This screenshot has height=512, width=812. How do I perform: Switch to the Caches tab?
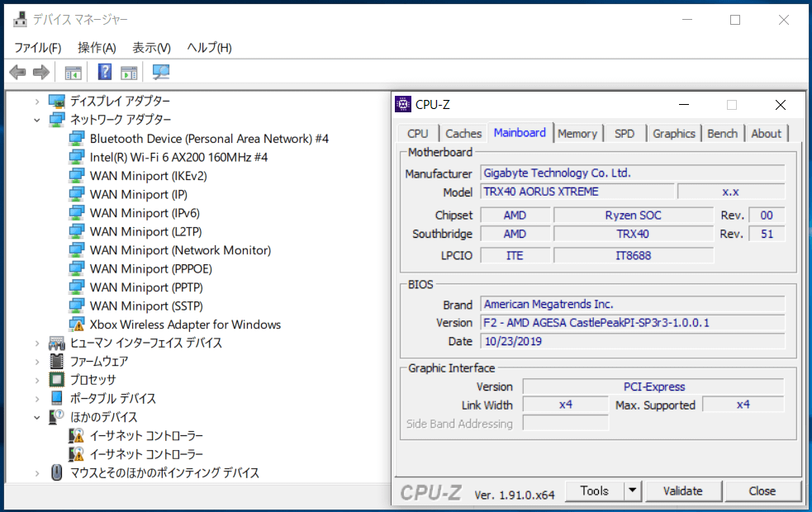coord(463,134)
